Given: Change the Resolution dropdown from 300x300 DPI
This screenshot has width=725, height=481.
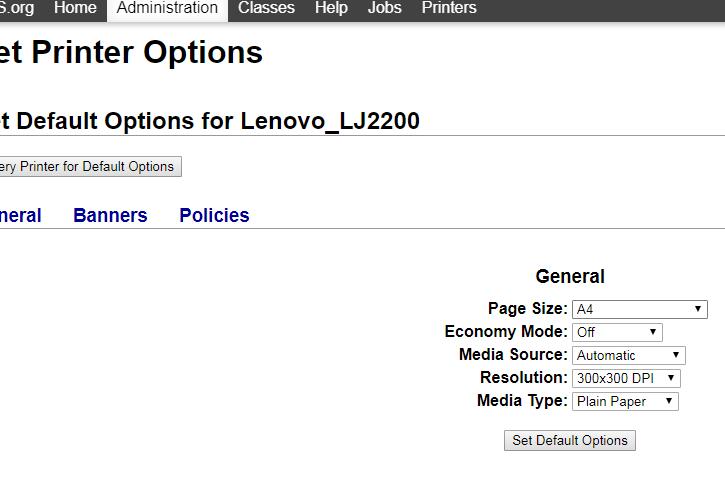Looking at the screenshot, I should 627,378.
